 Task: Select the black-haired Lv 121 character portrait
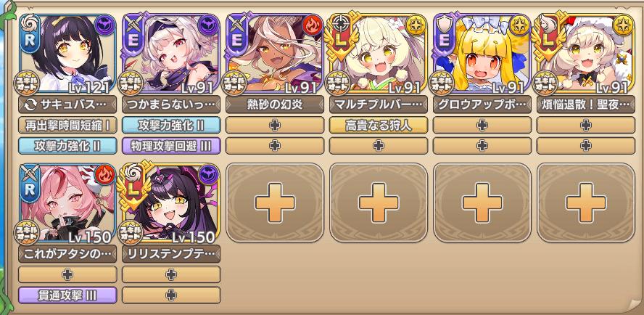coord(67,54)
